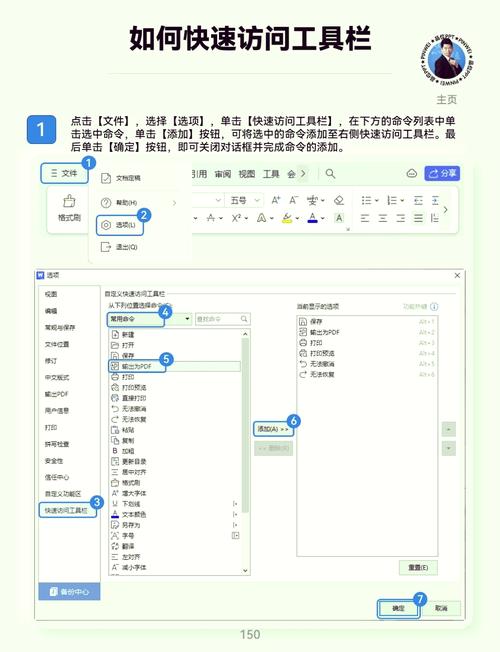Click the align right icon in ribbon

click(401, 218)
